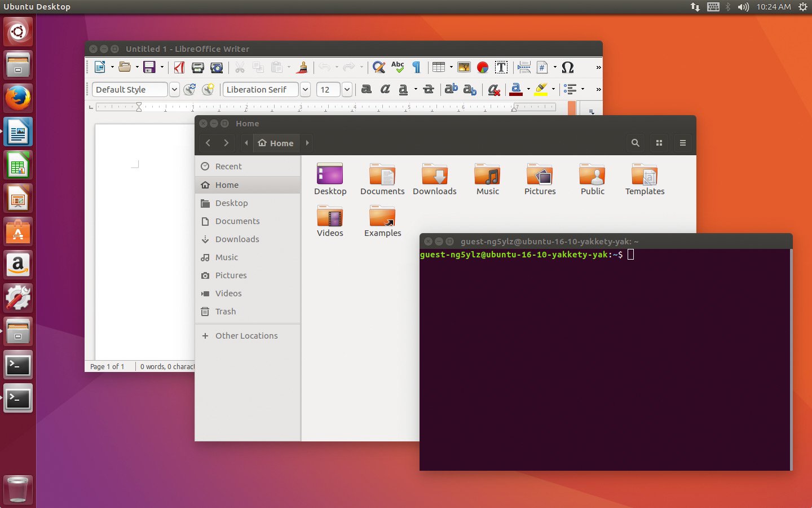Viewport: 812px width, 508px height.
Task: Toggle italic text formatting
Action: tap(385, 89)
